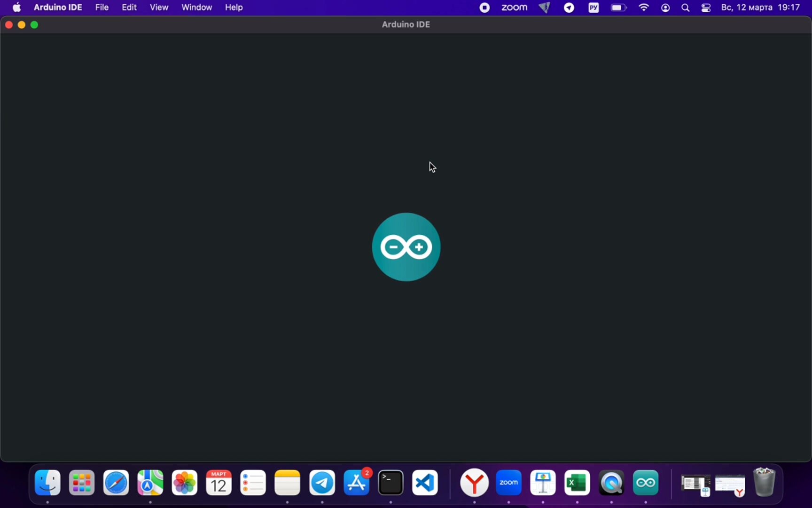The height and width of the screenshot is (508, 812).
Task: Open Terminal from the Dock
Action: (x=391, y=483)
